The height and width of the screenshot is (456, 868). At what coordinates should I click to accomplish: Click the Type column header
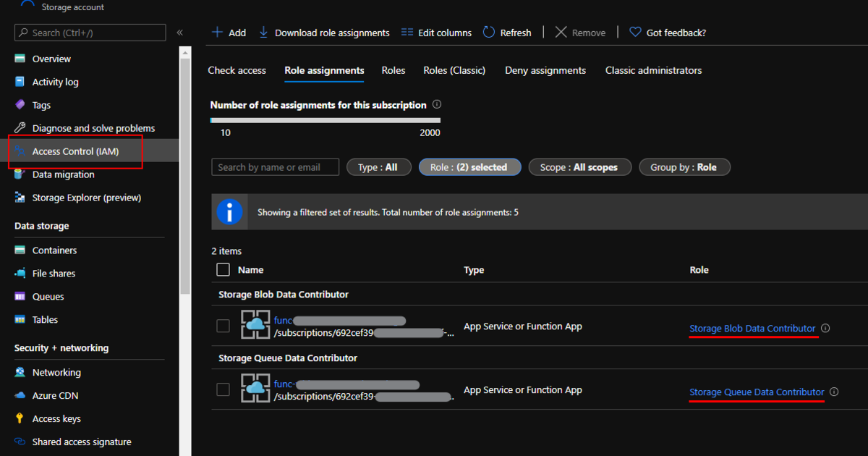pyautogui.click(x=474, y=270)
